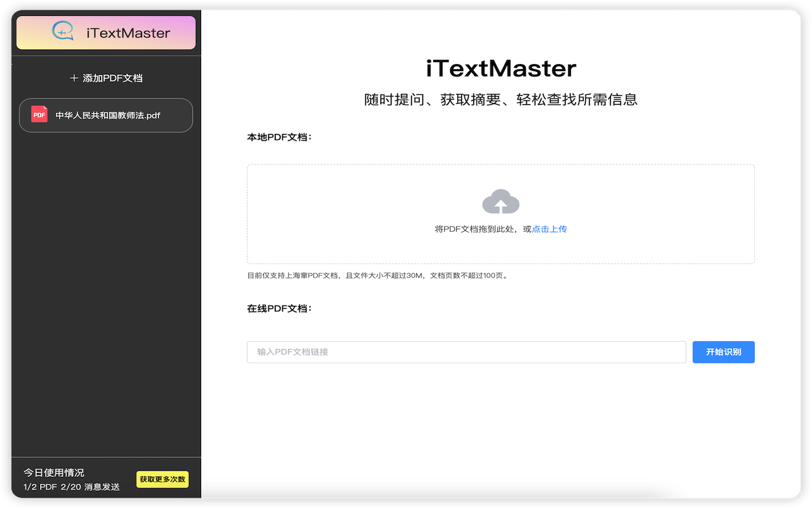Click the 今日使用情况 label
Screen dimensions: 812x508
[x=54, y=472]
